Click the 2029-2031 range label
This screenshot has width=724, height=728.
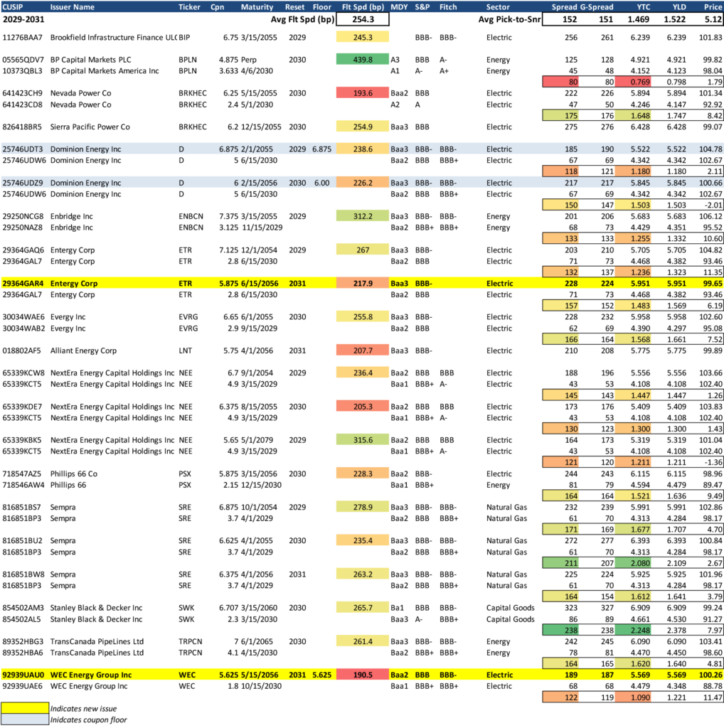(24, 20)
